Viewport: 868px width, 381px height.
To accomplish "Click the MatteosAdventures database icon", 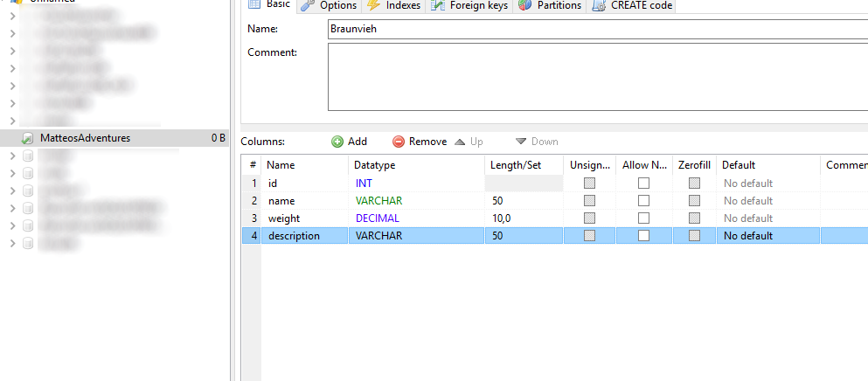I will click(28, 138).
